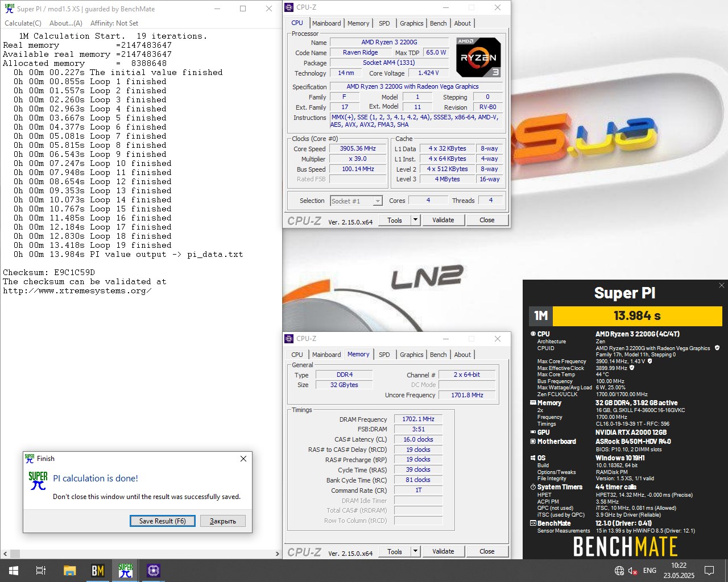Click the network globe tray icon
The image size is (728, 582).
click(619, 571)
